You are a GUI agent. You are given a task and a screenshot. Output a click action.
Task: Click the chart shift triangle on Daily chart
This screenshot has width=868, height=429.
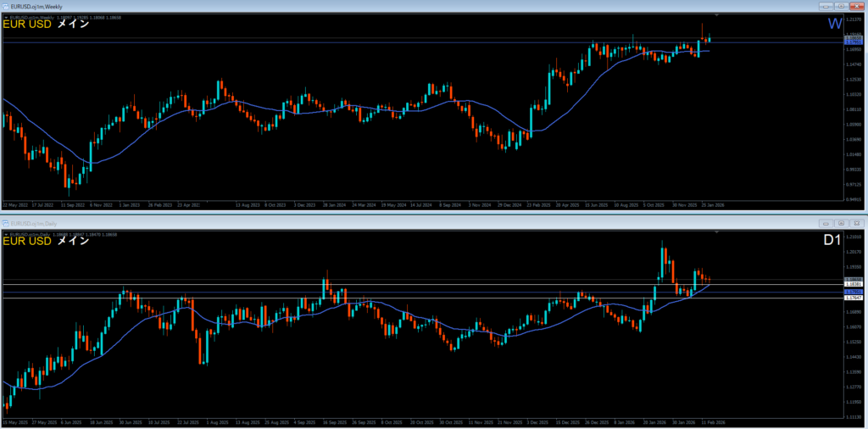tap(717, 231)
